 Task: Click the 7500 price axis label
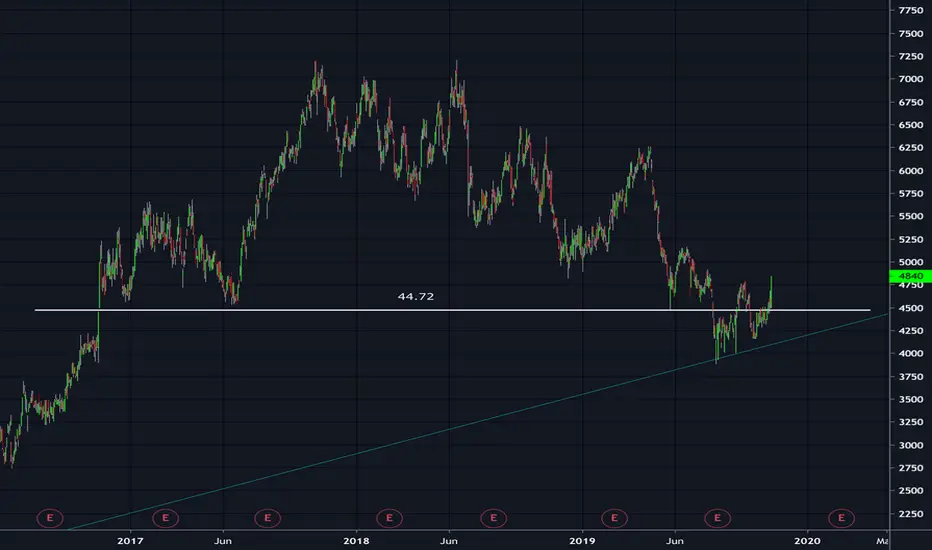point(911,33)
